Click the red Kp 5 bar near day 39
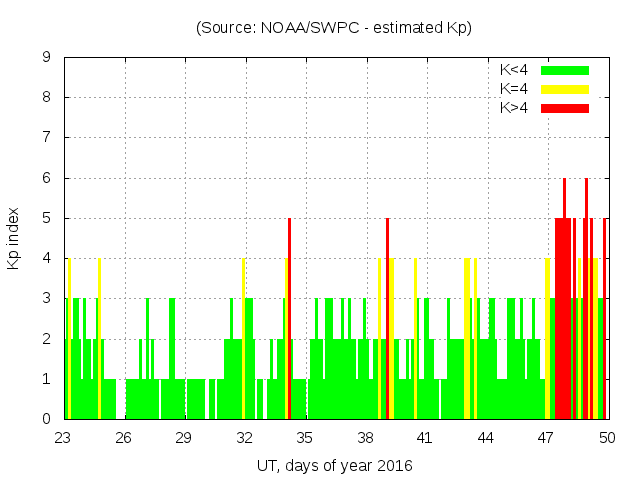The width and height of the screenshot is (640, 480). [x=387, y=320]
